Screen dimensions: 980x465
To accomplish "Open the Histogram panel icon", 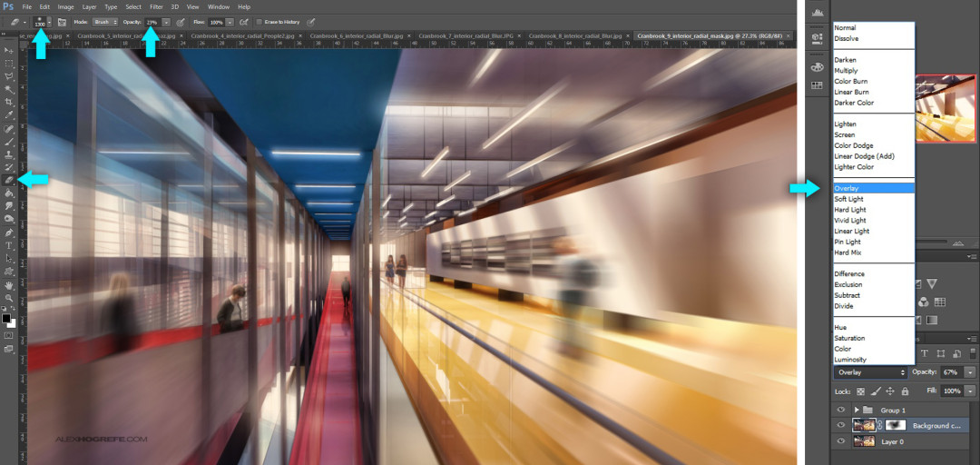I will [817, 11].
